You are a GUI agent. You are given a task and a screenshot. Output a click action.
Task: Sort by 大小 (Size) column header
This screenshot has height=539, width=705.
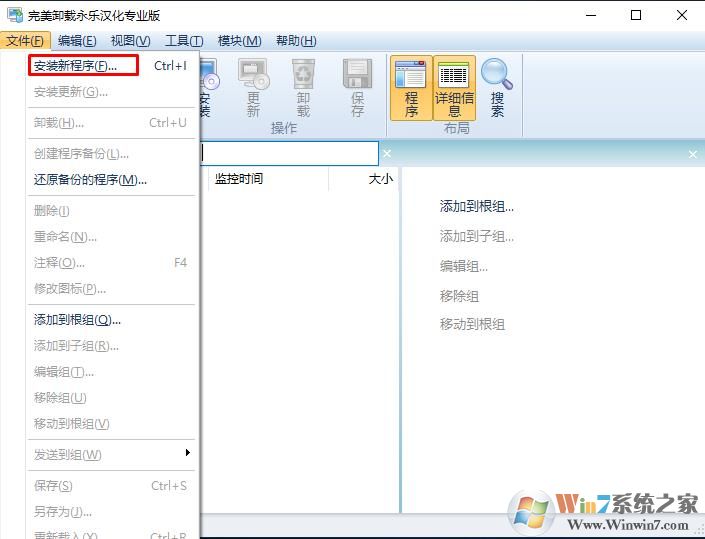tap(380, 179)
